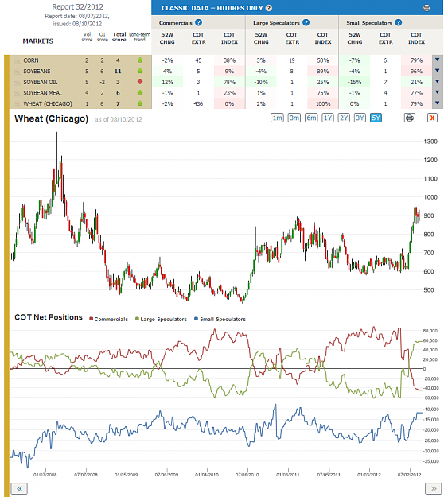Switch chart range to 6m

tap(311, 118)
